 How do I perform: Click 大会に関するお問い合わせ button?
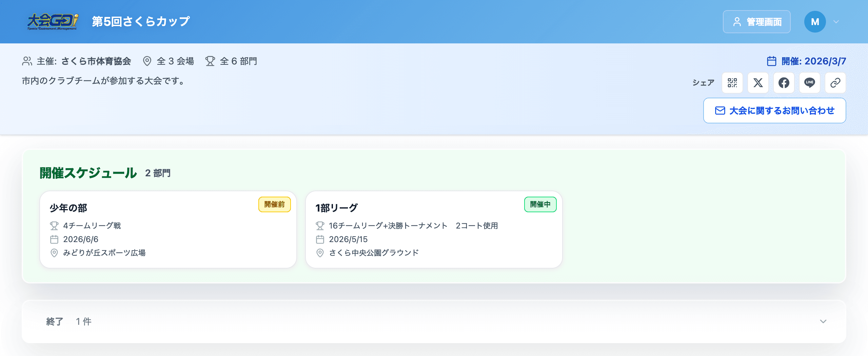point(774,111)
